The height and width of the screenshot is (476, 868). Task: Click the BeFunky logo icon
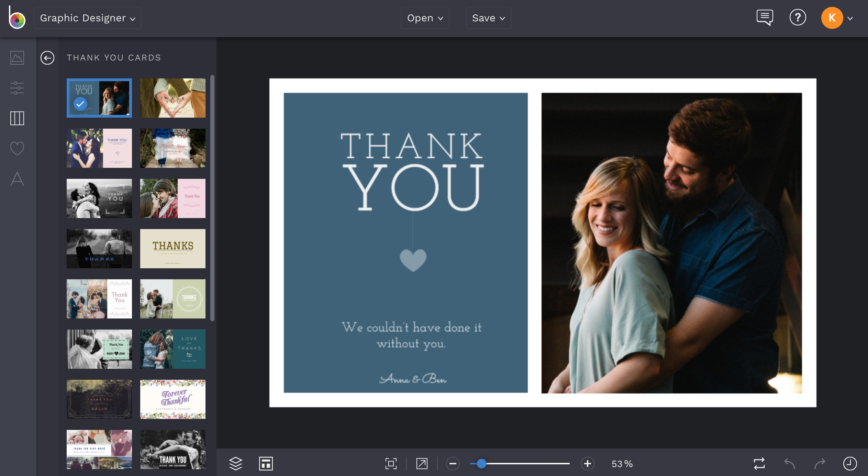pos(17,18)
